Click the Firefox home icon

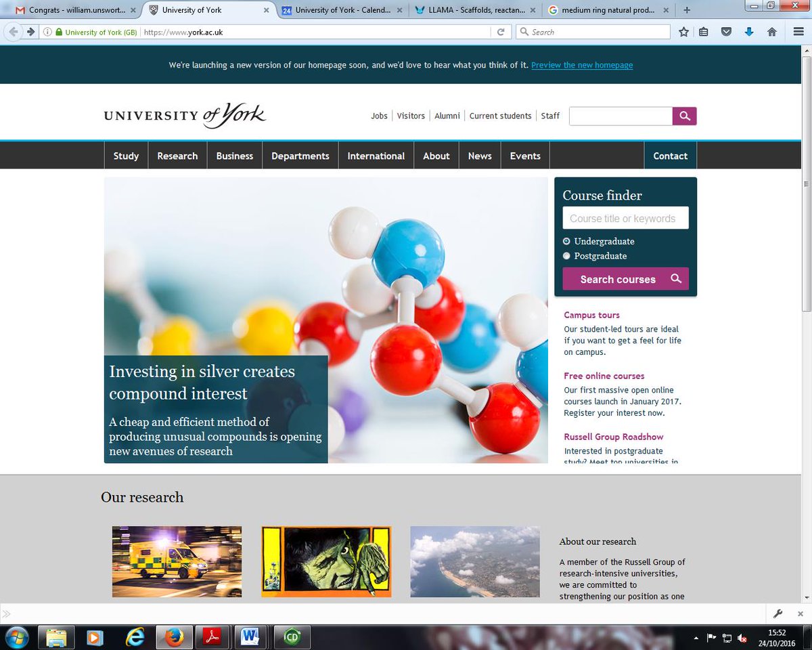(x=771, y=32)
